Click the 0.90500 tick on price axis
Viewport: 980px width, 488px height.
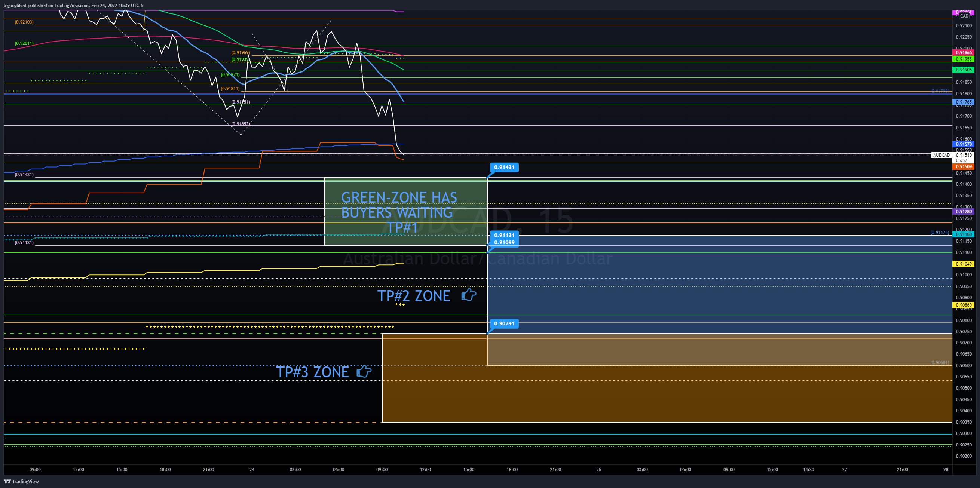pos(964,388)
